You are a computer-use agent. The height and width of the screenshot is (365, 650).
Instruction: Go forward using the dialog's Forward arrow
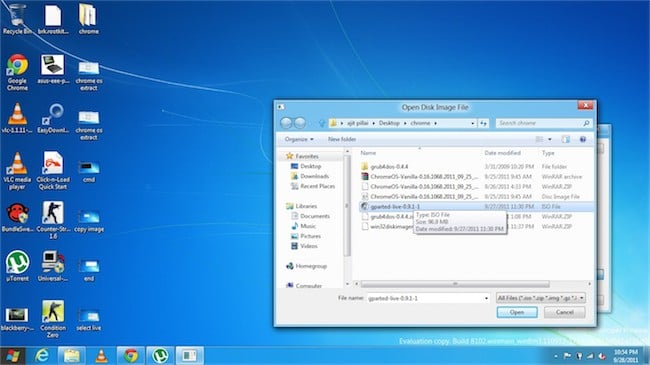coord(300,123)
